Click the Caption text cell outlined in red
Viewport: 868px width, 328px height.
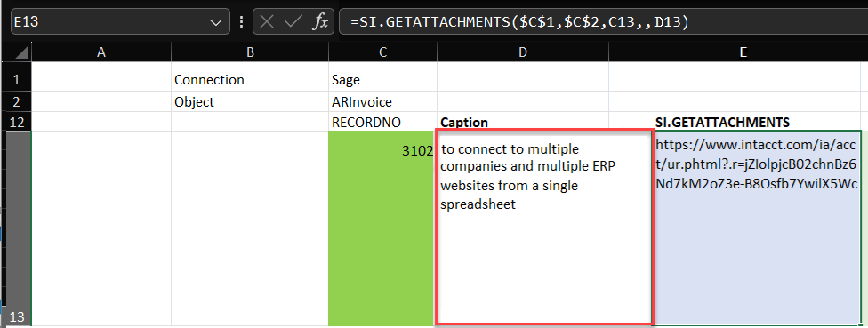[x=544, y=227]
